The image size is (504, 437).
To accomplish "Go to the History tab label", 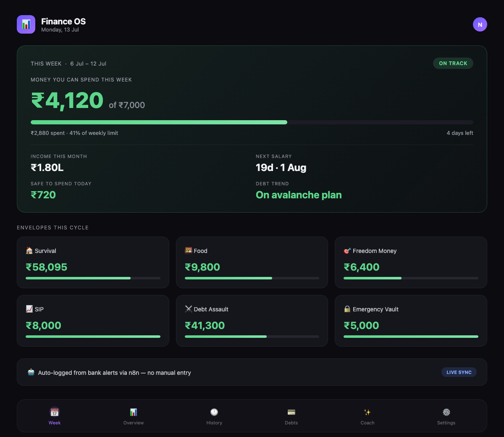I will (214, 423).
